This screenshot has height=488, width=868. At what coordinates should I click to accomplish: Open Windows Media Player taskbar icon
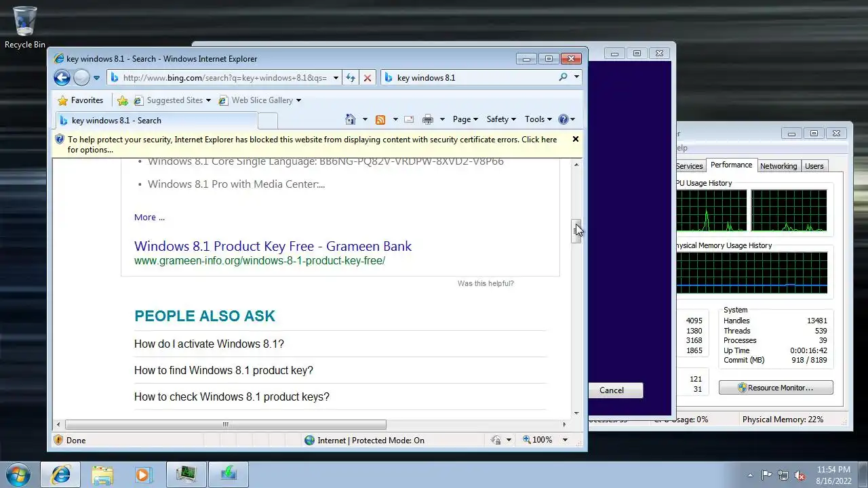(x=142, y=474)
